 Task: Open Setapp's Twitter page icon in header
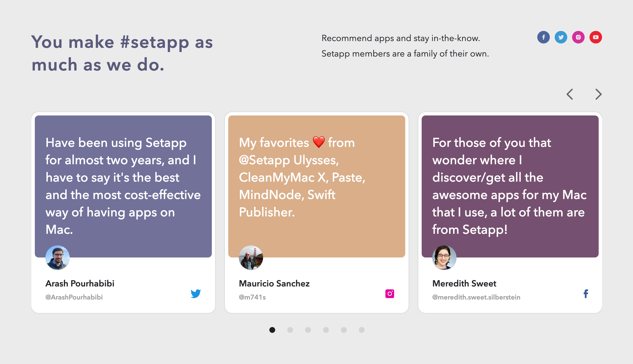pos(561,37)
